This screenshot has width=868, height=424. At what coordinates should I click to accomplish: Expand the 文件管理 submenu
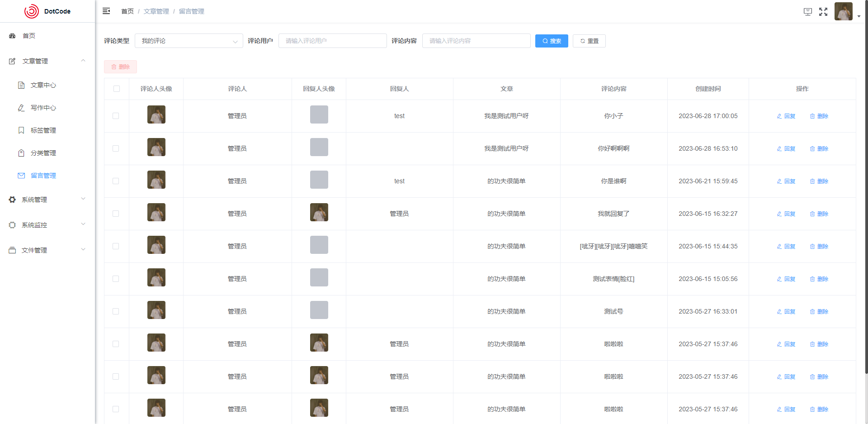pyautogui.click(x=47, y=250)
